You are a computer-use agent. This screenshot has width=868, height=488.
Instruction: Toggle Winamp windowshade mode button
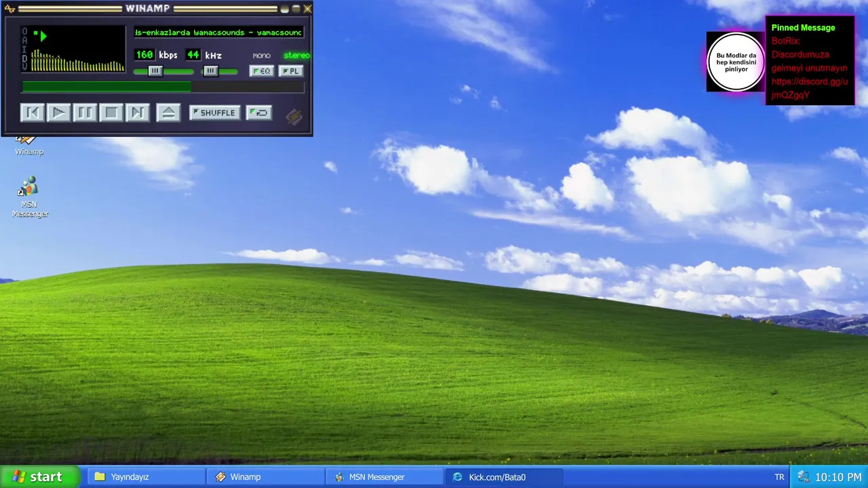tap(296, 9)
